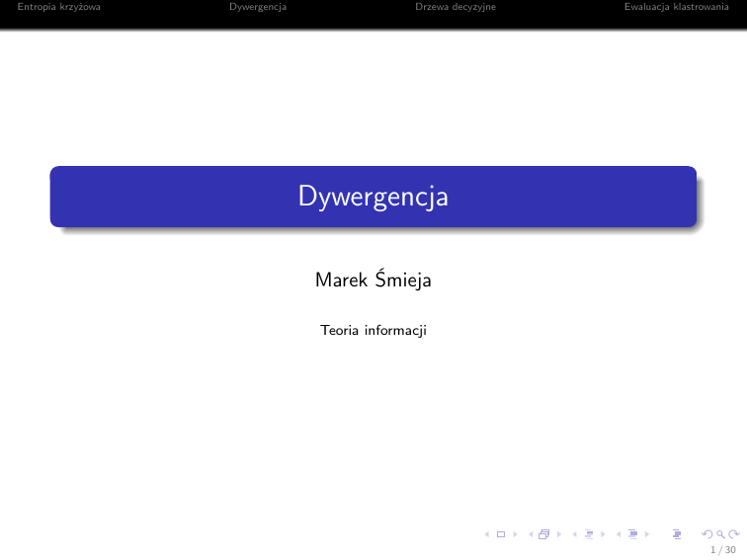747x560 pixels.
Task: Click the section navigation icon
Action: 632,534
